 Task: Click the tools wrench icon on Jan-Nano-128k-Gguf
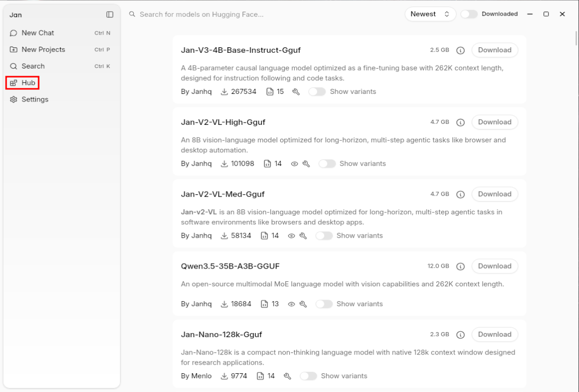(x=287, y=376)
